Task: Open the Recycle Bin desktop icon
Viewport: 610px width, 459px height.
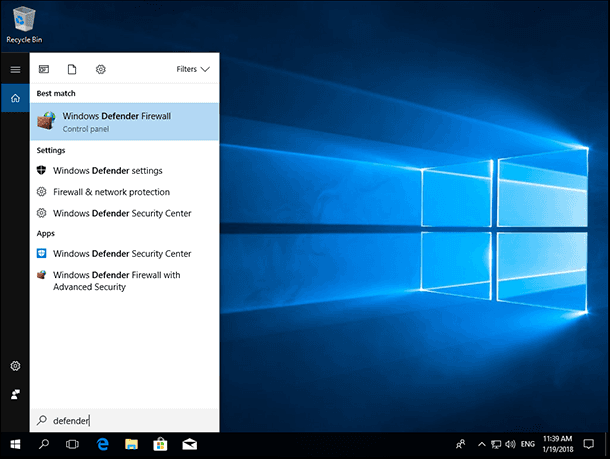Action: click(24, 25)
